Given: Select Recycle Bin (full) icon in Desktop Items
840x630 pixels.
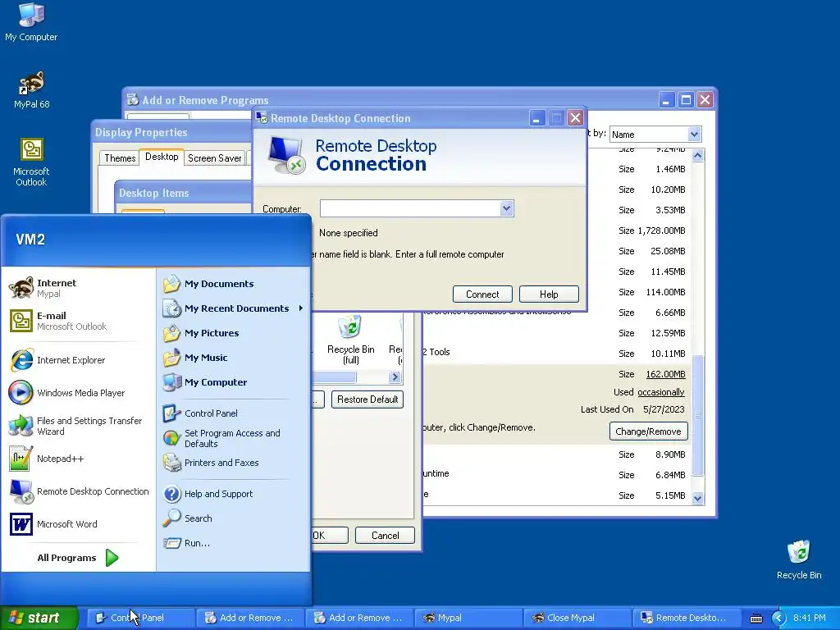Looking at the screenshot, I should pyautogui.click(x=350, y=340).
